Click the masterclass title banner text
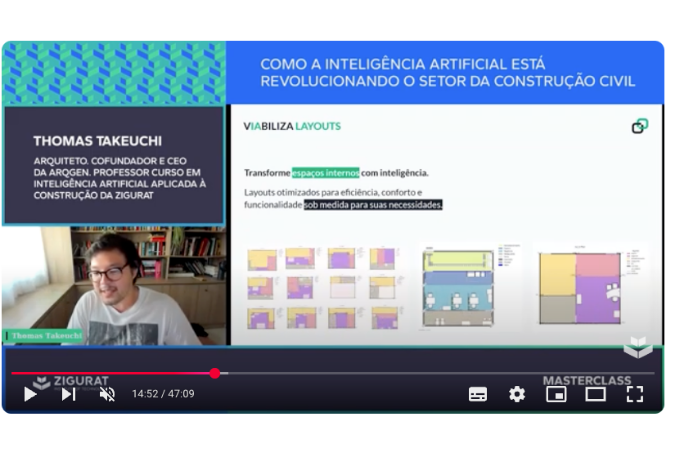Image resolution: width=675 pixels, height=450 pixels. pyautogui.click(x=447, y=73)
